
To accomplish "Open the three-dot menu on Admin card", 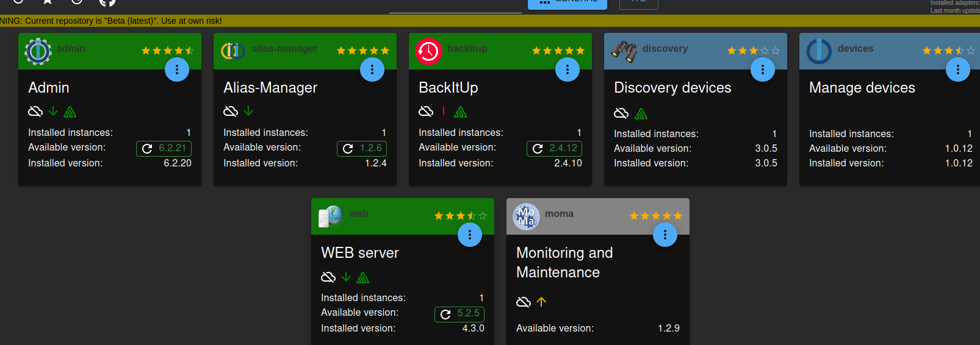I will tap(177, 69).
